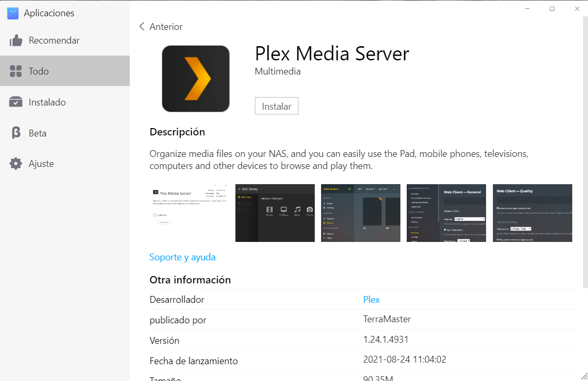
Task: Maximize the application window
Action: pos(552,8)
